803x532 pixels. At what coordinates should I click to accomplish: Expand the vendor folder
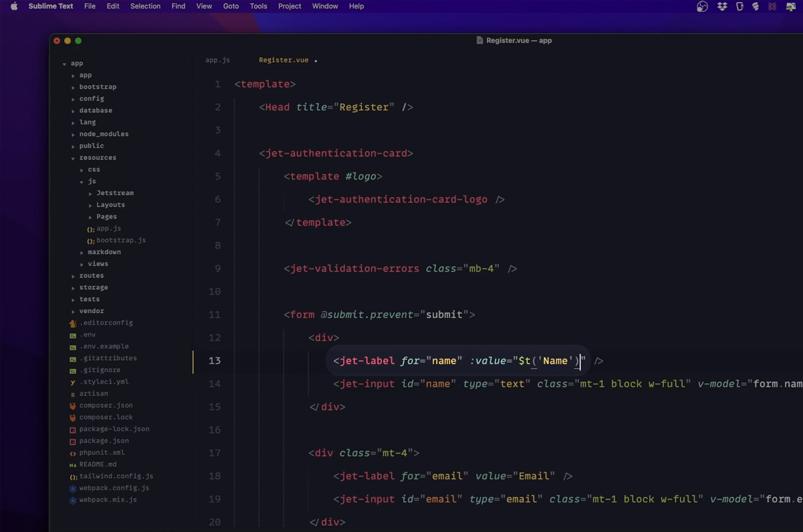[x=73, y=311]
